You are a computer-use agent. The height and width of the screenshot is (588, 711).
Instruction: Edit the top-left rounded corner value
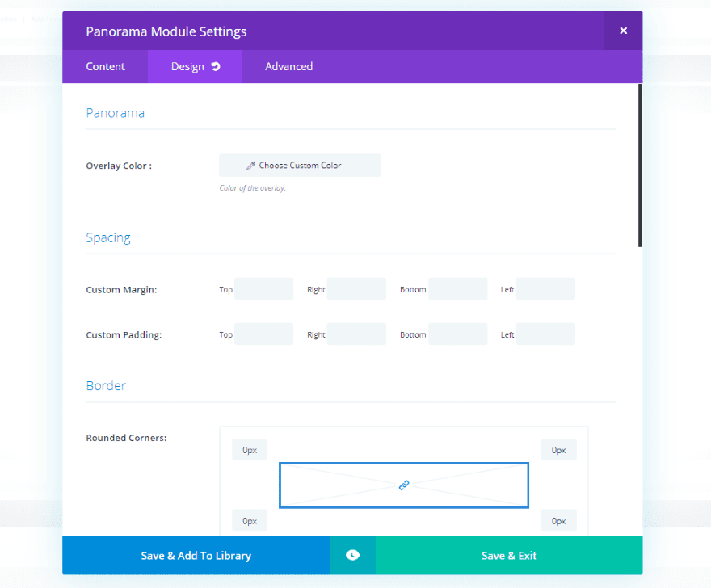pyautogui.click(x=250, y=450)
